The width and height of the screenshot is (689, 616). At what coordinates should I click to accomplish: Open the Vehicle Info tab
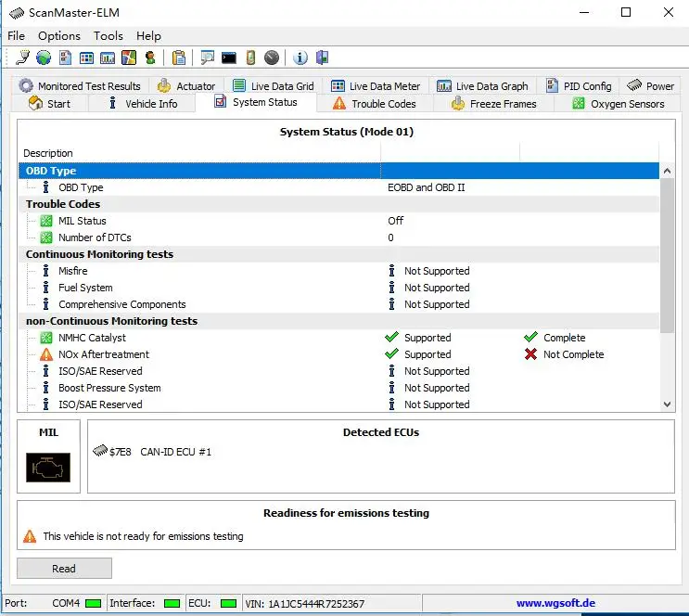pyautogui.click(x=143, y=104)
